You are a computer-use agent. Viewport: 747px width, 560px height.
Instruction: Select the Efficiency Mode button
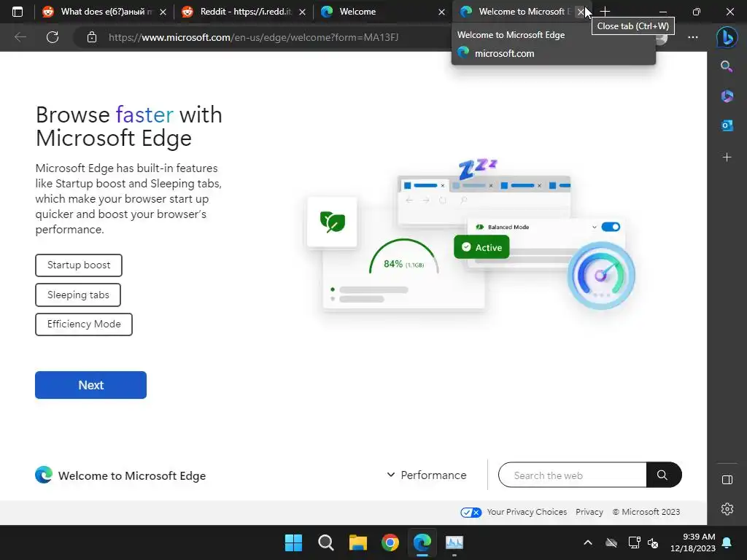tap(84, 324)
